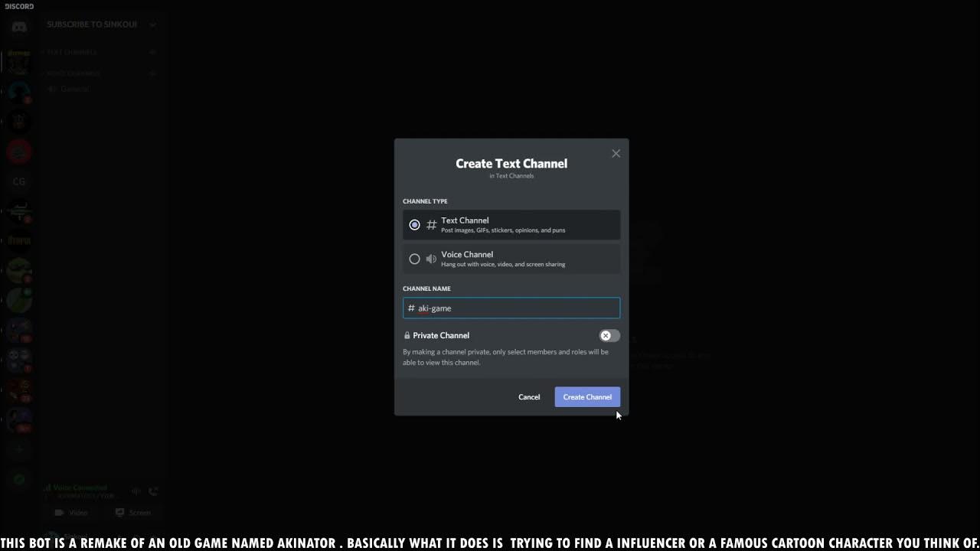Screen dimensions: 980x551
Task: Open the CG server icon in sidebar
Action: pyautogui.click(x=19, y=181)
